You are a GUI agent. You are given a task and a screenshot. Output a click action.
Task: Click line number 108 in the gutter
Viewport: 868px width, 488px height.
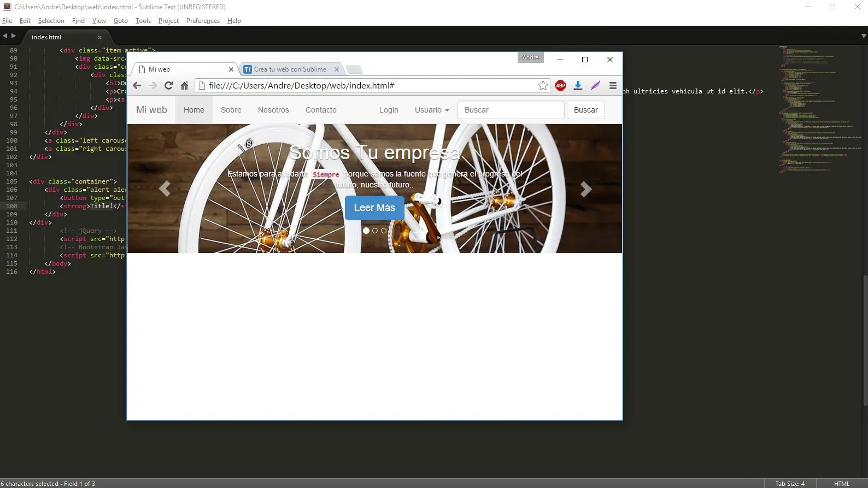click(x=11, y=206)
